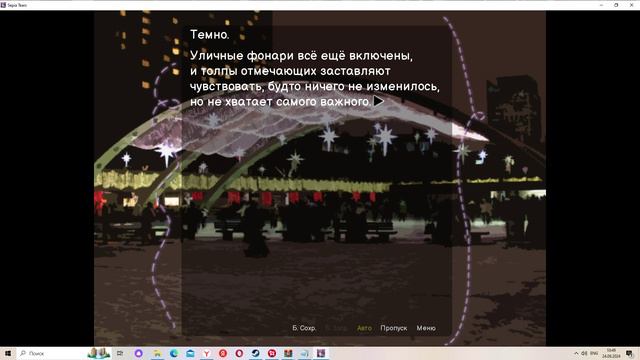
Task: Switch the input language indicator
Action: coord(594,353)
